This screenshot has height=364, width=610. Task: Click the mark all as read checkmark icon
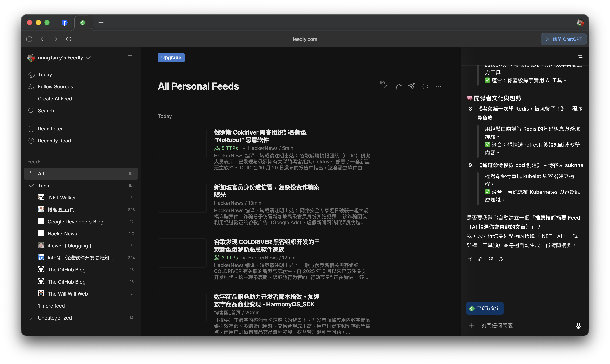pyautogui.click(x=384, y=86)
